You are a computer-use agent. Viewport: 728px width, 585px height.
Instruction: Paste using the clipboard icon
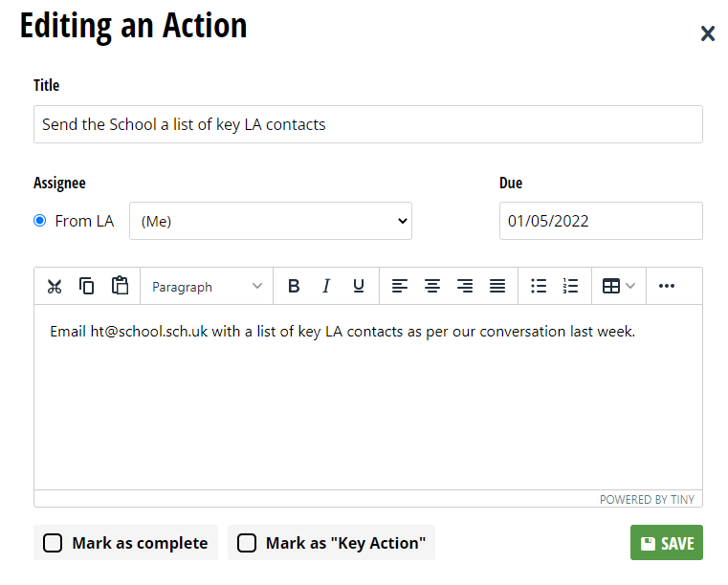120,286
